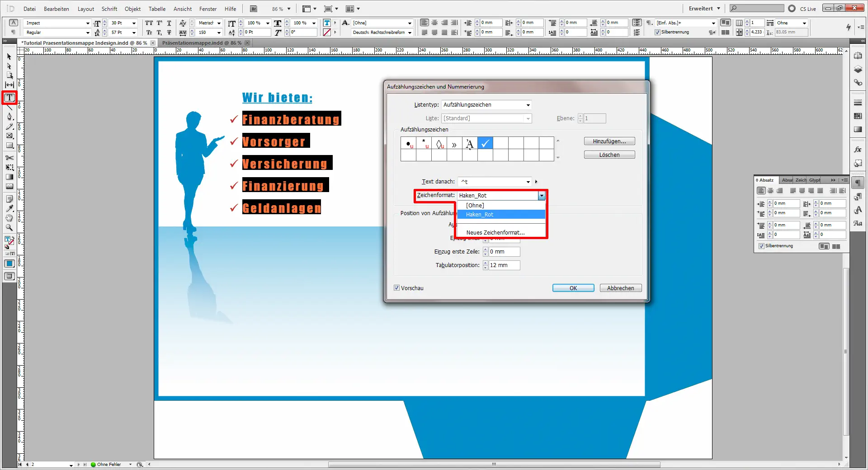Viewport: 868px width, 470px height.
Task: Select the Scissors tool
Action: click(9, 158)
